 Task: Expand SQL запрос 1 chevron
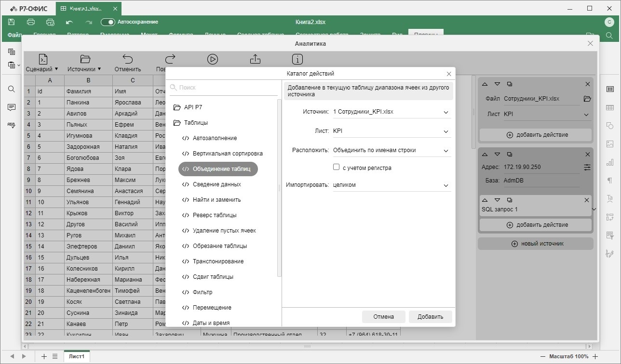594,209
